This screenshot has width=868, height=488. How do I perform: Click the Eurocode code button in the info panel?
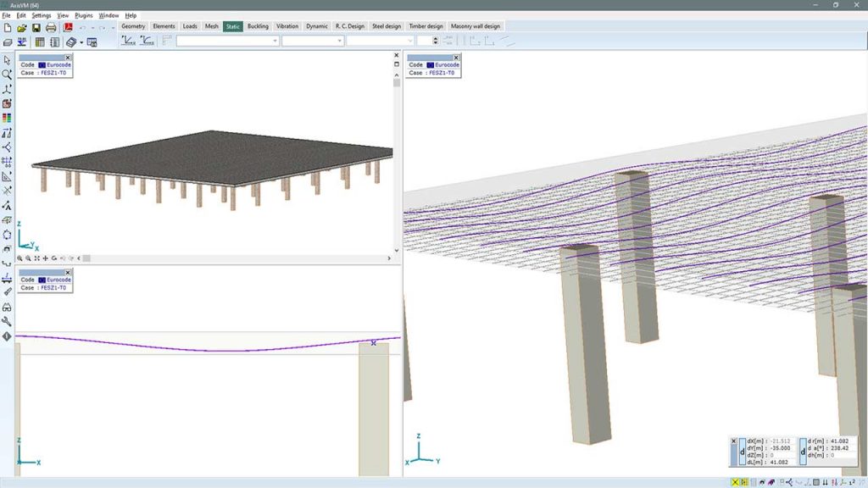(x=53, y=64)
